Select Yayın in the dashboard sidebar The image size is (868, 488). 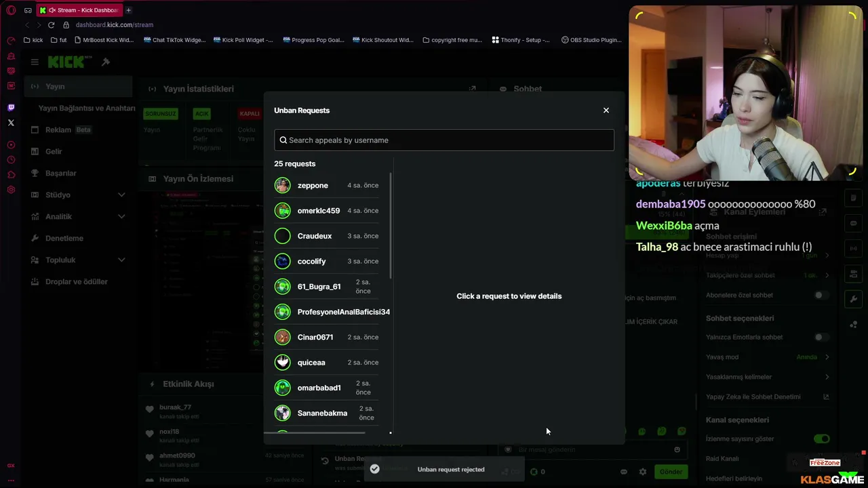click(79, 87)
